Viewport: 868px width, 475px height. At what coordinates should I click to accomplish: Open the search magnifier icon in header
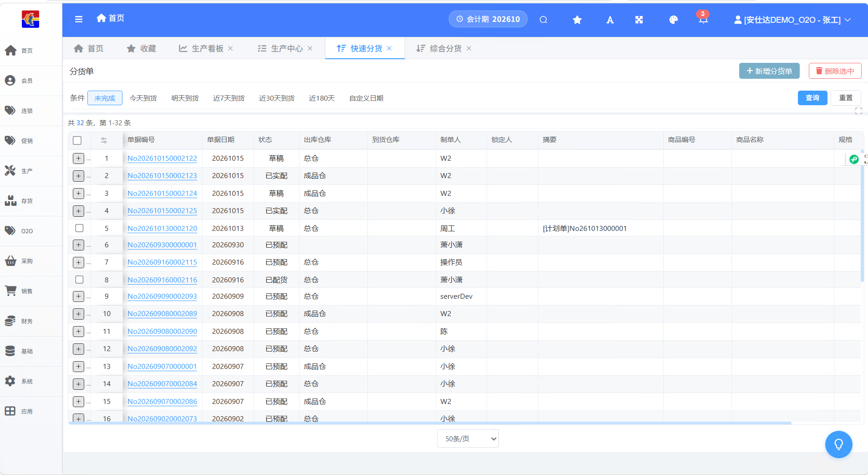(x=543, y=20)
